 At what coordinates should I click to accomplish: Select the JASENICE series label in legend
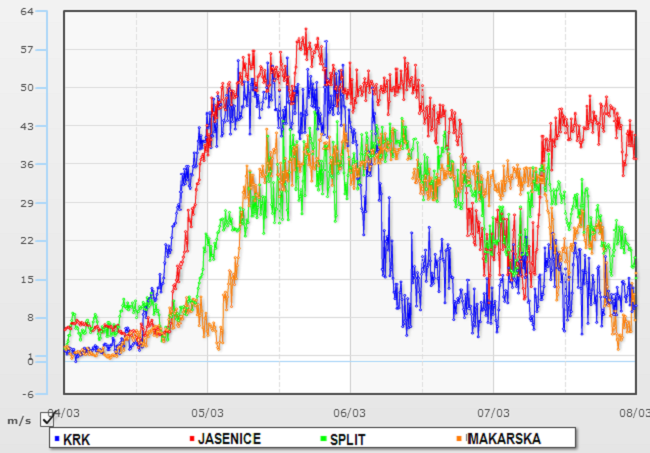[229, 439]
